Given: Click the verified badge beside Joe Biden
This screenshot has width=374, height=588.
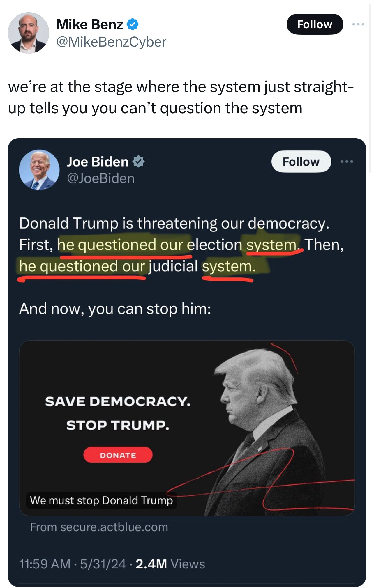Looking at the screenshot, I should [x=138, y=162].
